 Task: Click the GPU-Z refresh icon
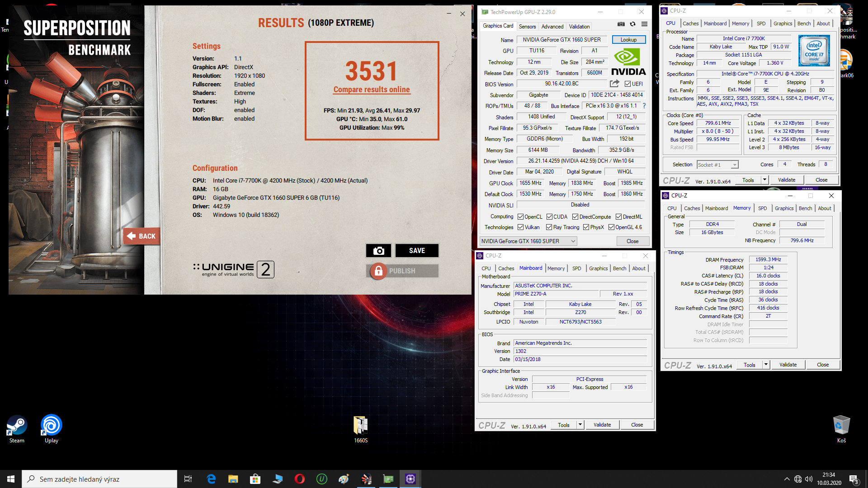pos(633,24)
